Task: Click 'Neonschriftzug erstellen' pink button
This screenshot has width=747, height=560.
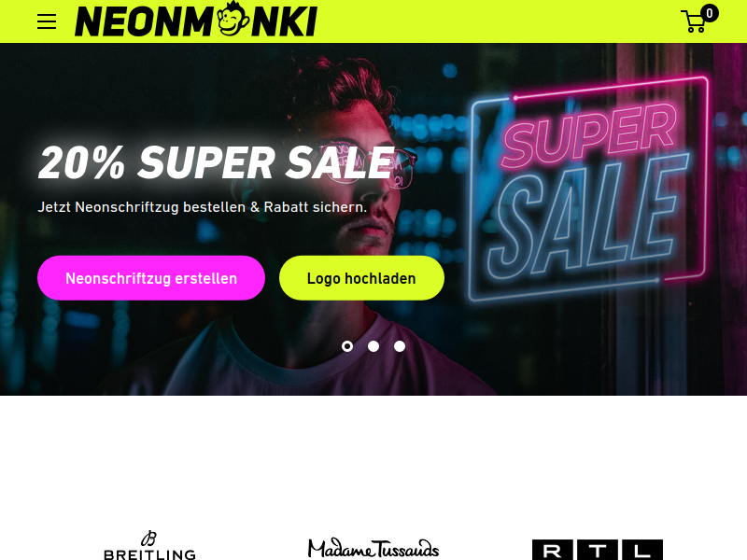Action: (151, 278)
